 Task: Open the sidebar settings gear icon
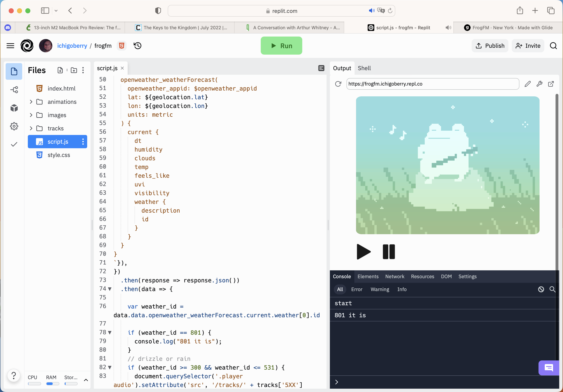click(14, 126)
